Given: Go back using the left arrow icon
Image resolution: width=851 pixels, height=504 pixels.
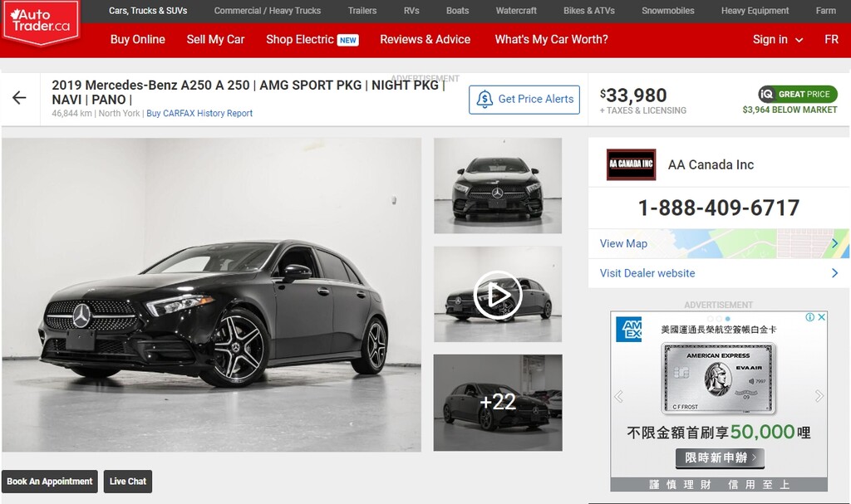Looking at the screenshot, I should (20, 98).
